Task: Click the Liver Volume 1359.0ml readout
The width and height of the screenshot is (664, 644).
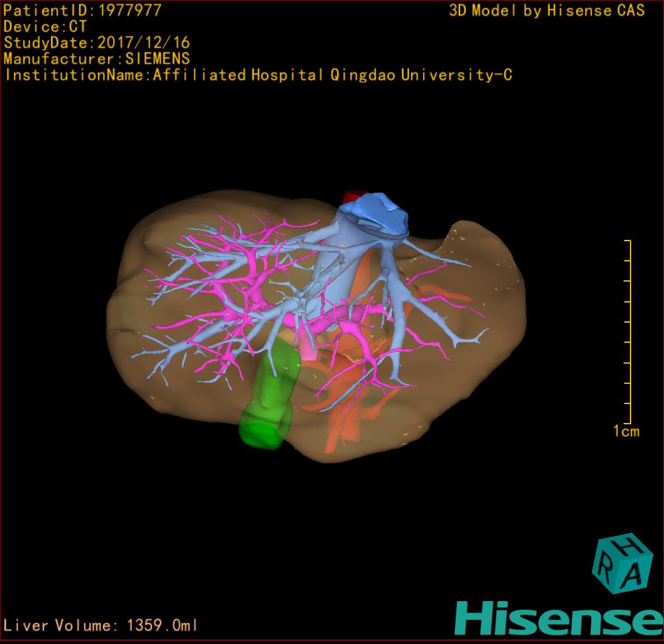Action: coord(101,625)
